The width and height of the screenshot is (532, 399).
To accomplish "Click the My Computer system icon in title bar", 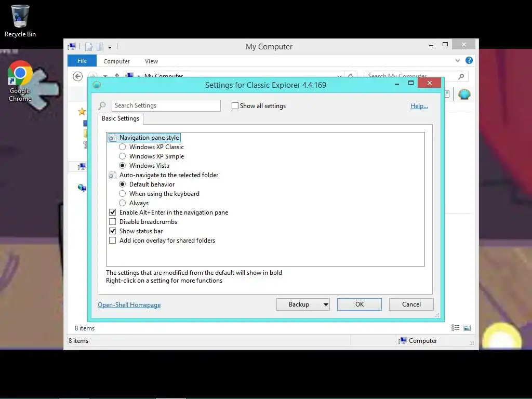I will pos(72,46).
